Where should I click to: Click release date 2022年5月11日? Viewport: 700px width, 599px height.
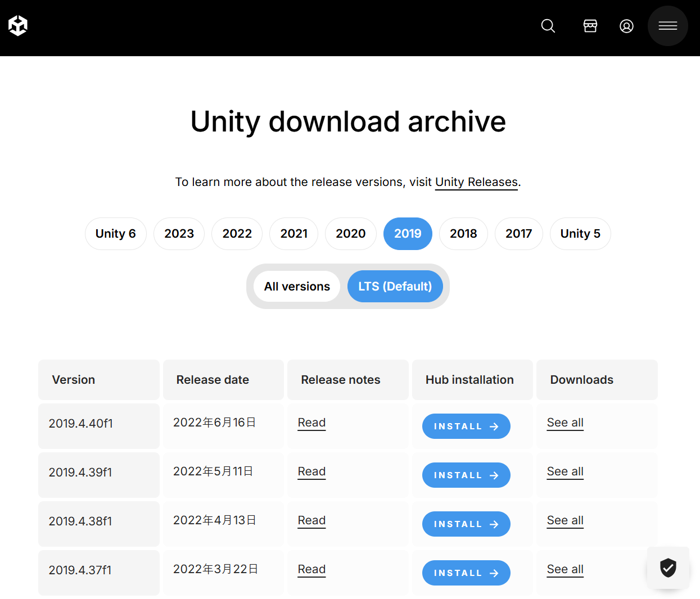tap(213, 471)
